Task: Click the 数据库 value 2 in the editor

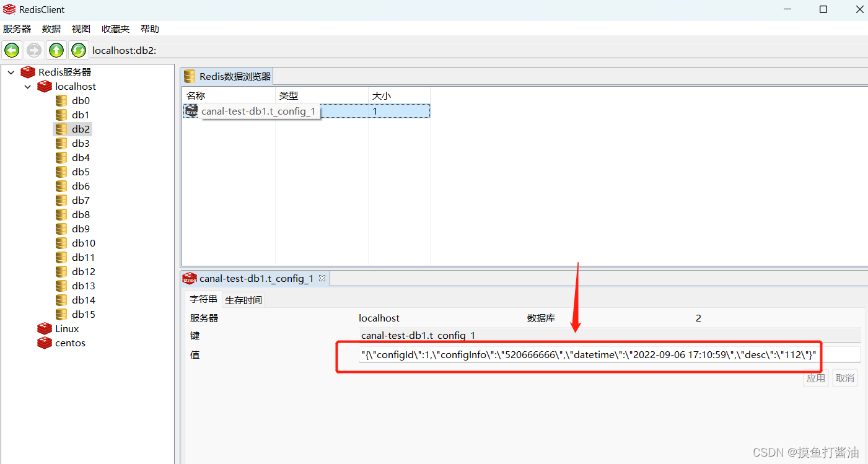Action: (x=698, y=318)
